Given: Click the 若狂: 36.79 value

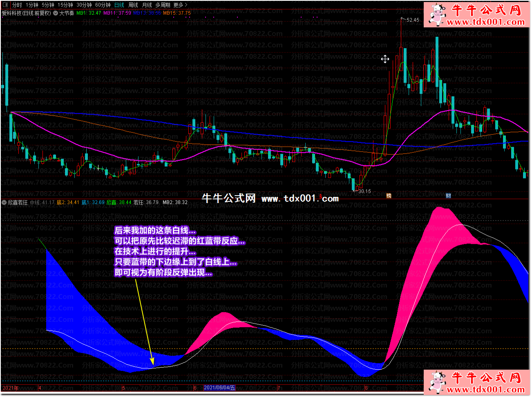Looking at the screenshot, I should point(146,202).
